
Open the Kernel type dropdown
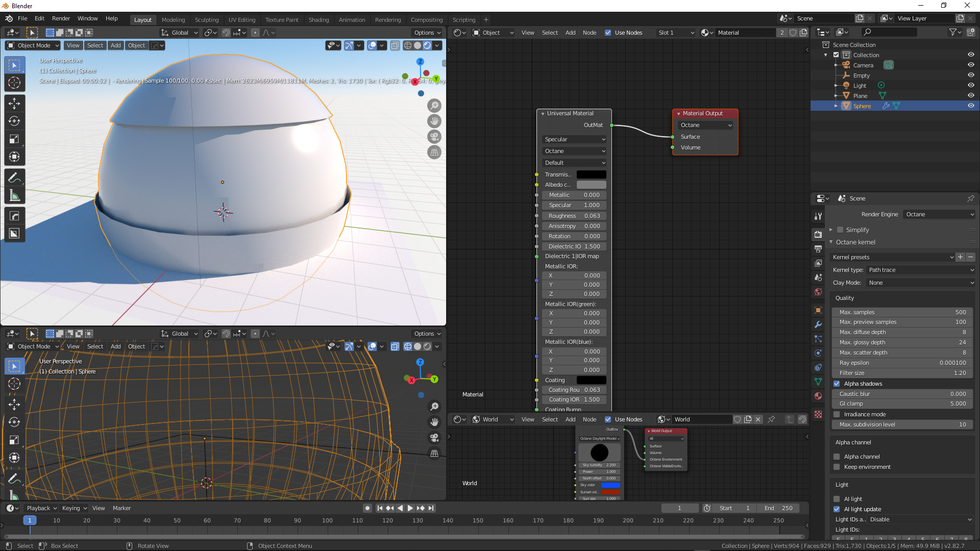920,270
